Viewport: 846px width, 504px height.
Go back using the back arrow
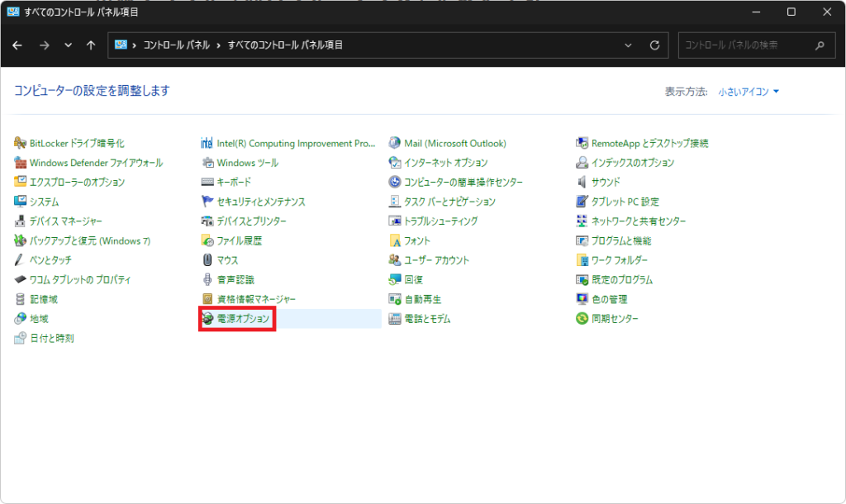pyautogui.click(x=17, y=45)
